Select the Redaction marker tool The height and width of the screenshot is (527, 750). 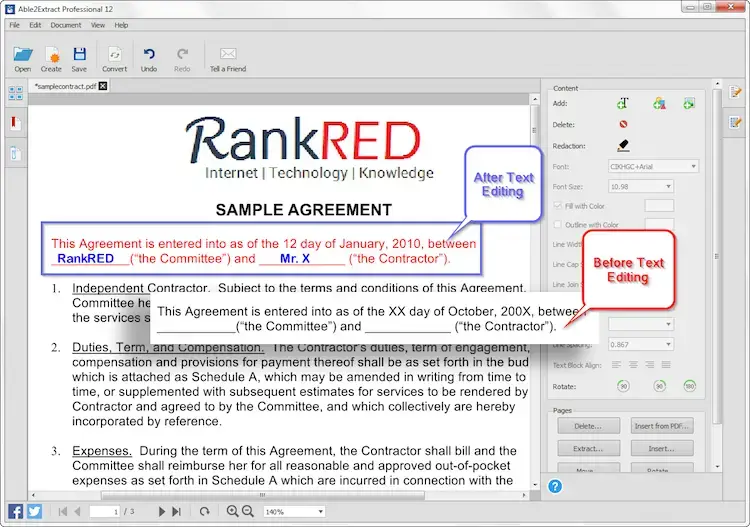tap(623, 145)
